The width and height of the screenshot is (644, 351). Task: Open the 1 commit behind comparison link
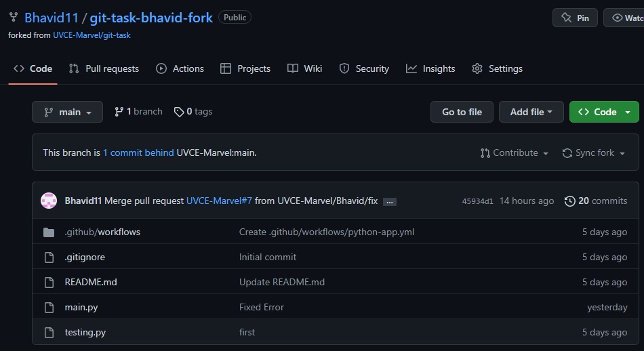point(138,152)
